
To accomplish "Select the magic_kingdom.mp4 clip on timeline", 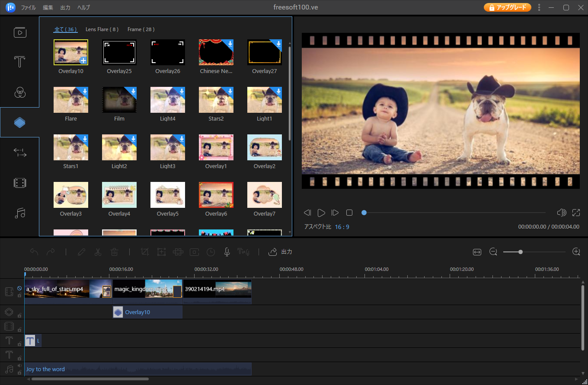I will pyautogui.click(x=147, y=292).
